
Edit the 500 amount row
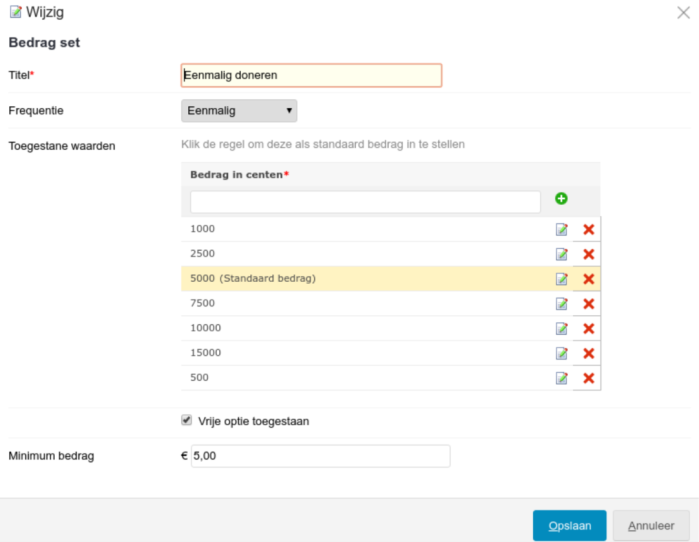click(x=562, y=378)
